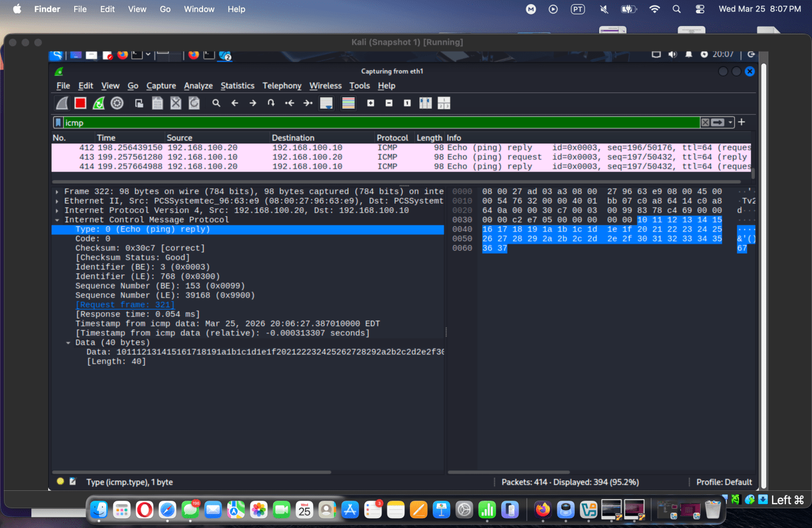Select the Code: 0 field
Viewport: 812px width, 528px height.
click(x=93, y=238)
